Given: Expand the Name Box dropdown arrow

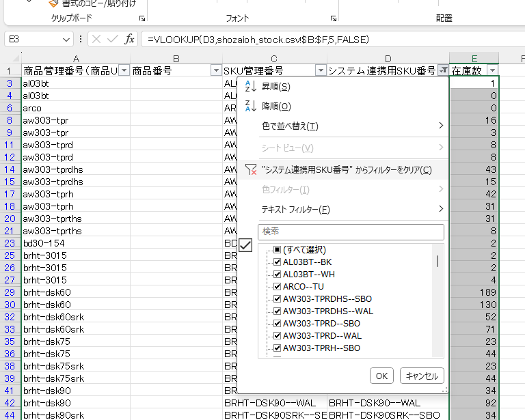Looking at the screenshot, I should [x=66, y=40].
